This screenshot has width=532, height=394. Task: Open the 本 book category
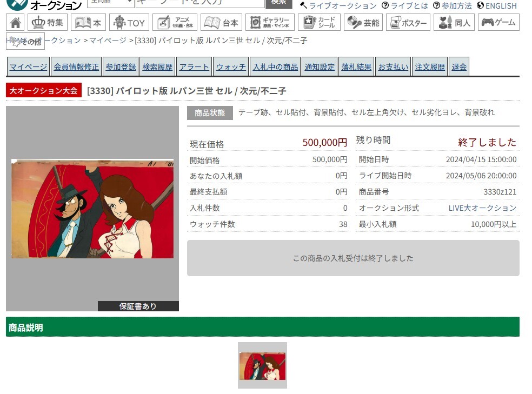[x=88, y=22]
